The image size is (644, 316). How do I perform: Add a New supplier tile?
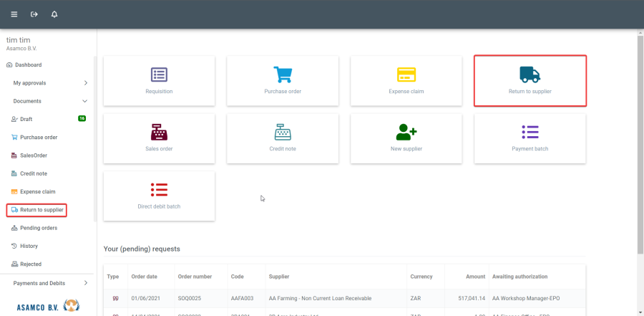(406, 138)
